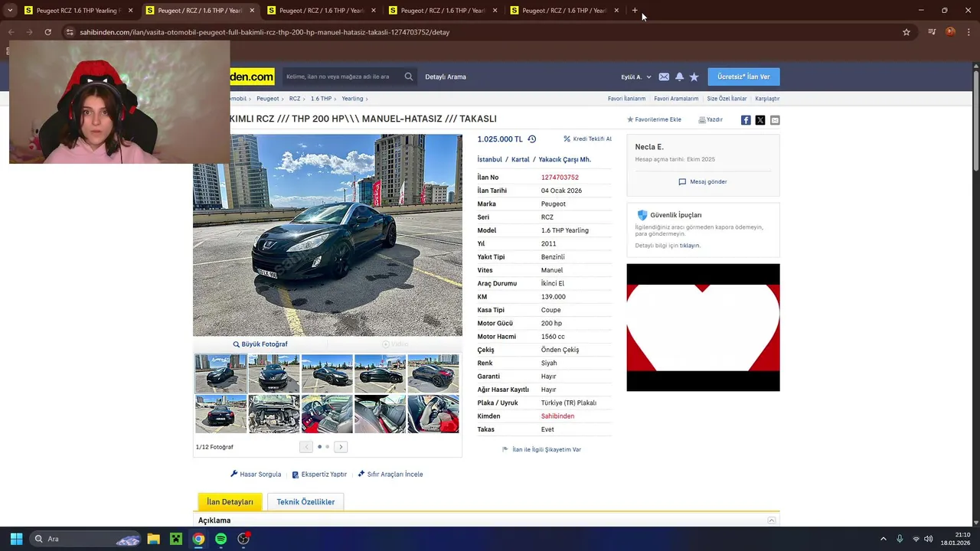Viewport: 980px width, 551px height.
Task: Open Favori İlanlarım link
Action: coord(626,99)
